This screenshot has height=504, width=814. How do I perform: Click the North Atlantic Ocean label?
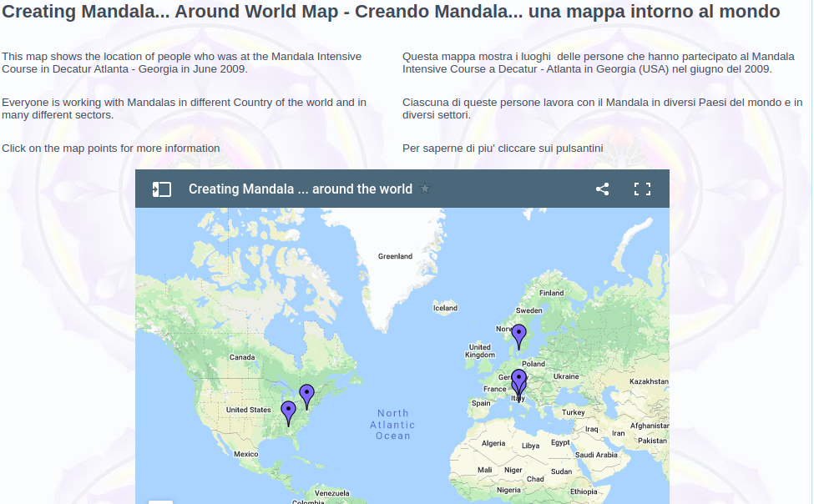click(x=392, y=425)
